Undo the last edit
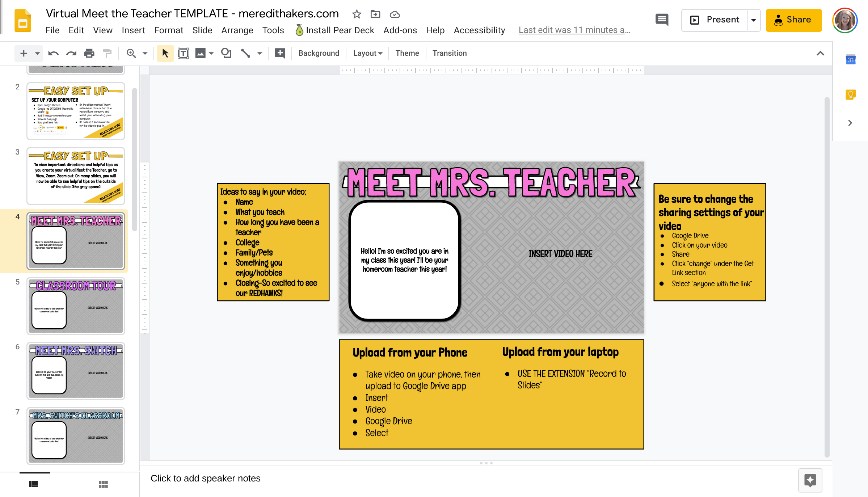868x497 pixels. (x=53, y=53)
